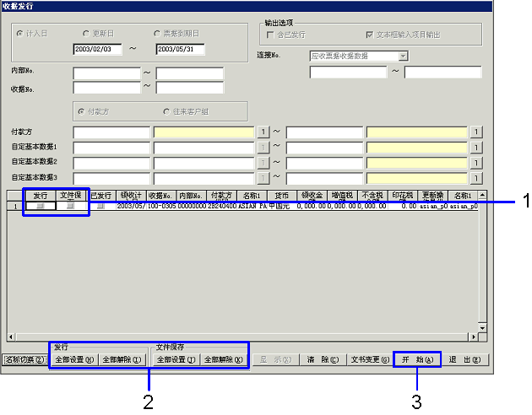The image size is (532, 415).
Task: Choose the 往来客户组 radio option
Action: 166,111
